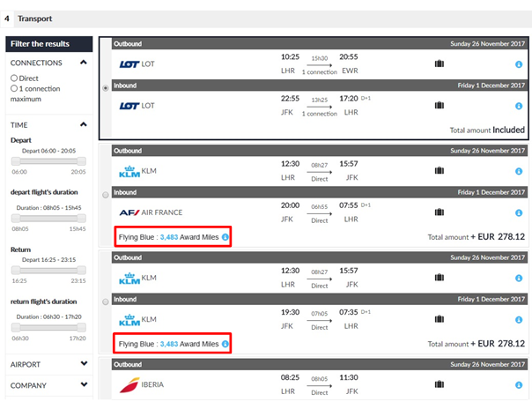Click info icon on Iberia outbound flight

coord(518,384)
